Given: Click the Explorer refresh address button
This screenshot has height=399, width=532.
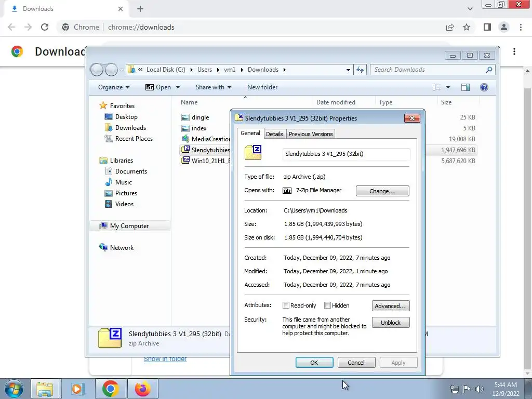Looking at the screenshot, I should tap(360, 70).
